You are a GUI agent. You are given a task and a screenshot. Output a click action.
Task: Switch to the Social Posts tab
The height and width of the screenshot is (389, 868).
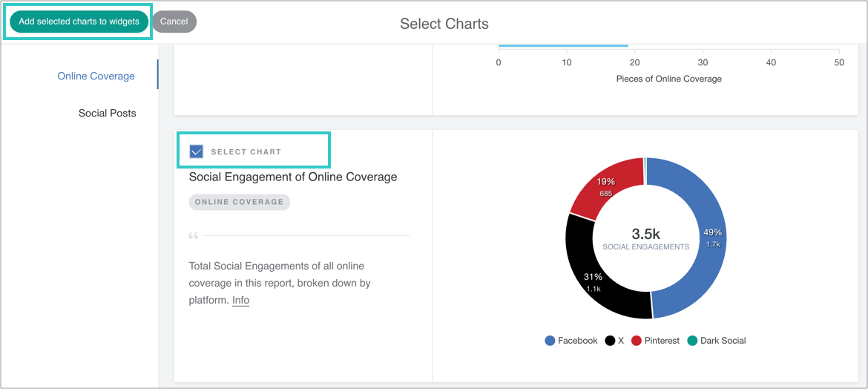107,113
